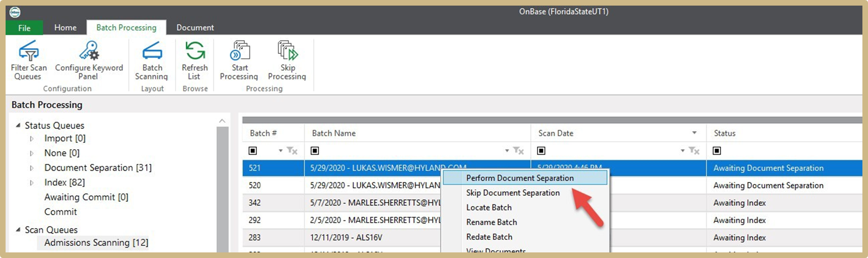The width and height of the screenshot is (868, 258).
Task: Expand Document Separation [31] queue
Action: coord(32,168)
